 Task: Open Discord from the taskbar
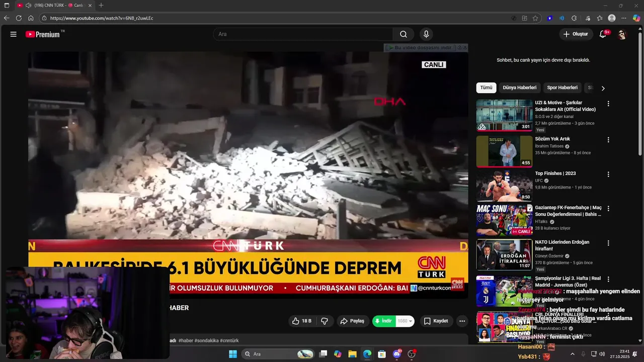pyautogui.click(x=397, y=354)
